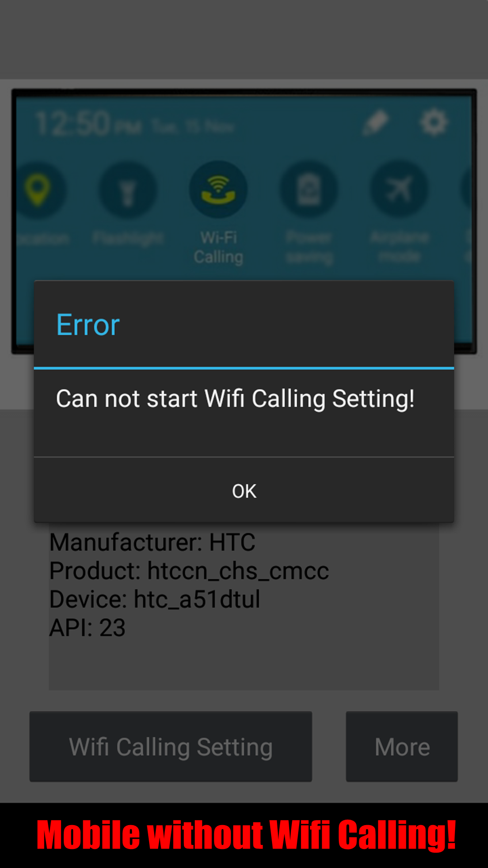This screenshot has width=488, height=868.
Task: Tap the 'Can not start Wifi Calling Setting!' message
Action: (x=235, y=399)
